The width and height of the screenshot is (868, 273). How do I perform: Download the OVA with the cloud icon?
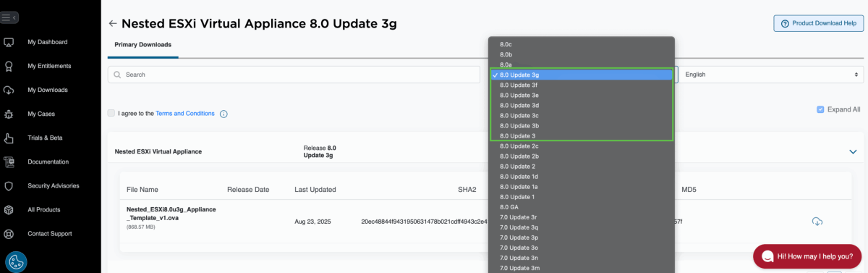pyautogui.click(x=817, y=221)
